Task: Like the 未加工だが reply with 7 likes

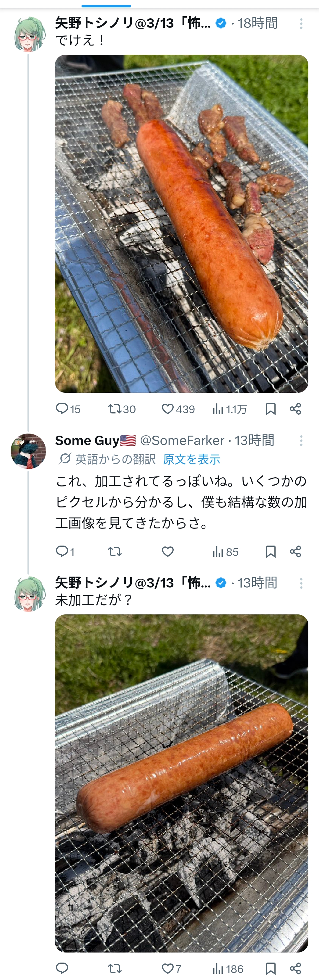Action: click(x=168, y=968)
